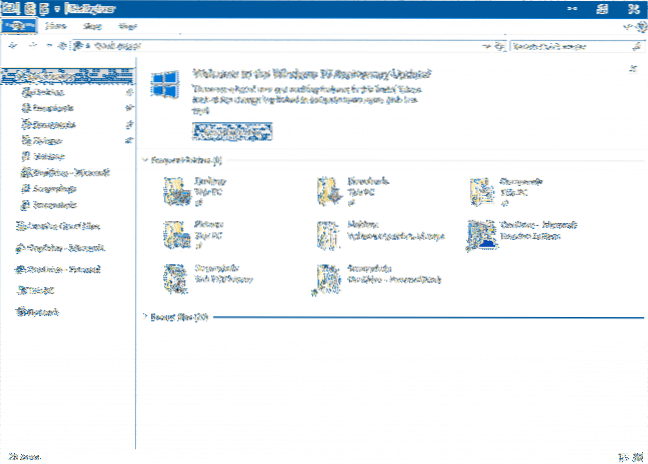Click the back navigation arrow
Screen dimensions: 648x464
tap(11, 46)
